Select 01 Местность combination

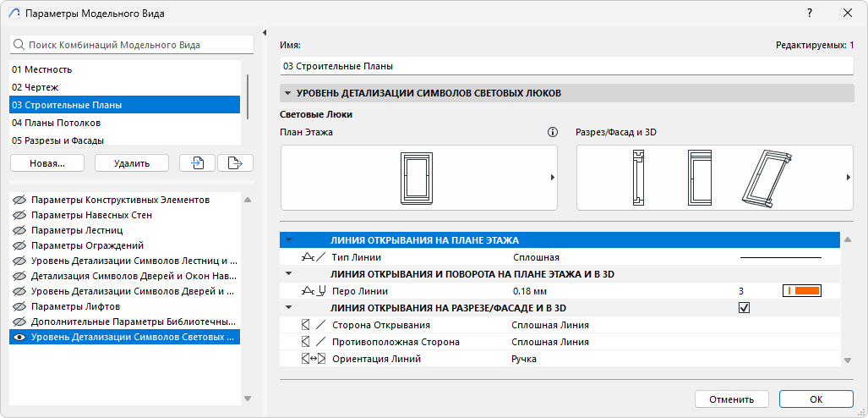(x=124, y=70)
